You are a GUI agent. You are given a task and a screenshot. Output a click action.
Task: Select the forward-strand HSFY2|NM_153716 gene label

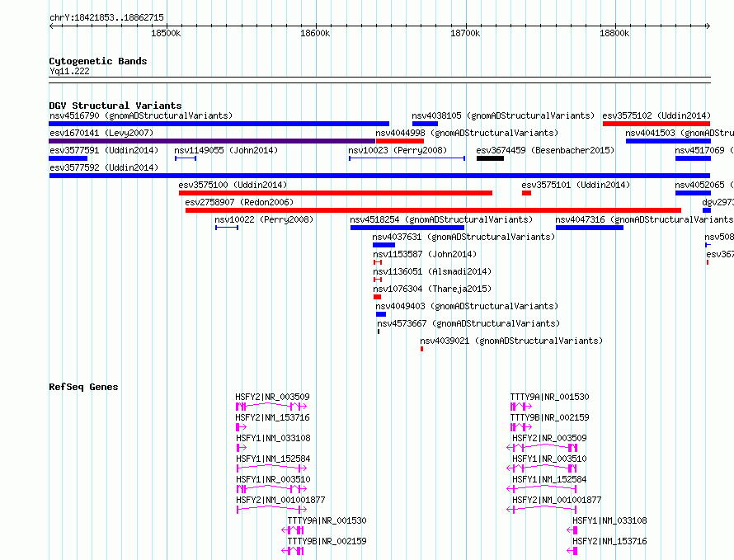coord(272,417)
